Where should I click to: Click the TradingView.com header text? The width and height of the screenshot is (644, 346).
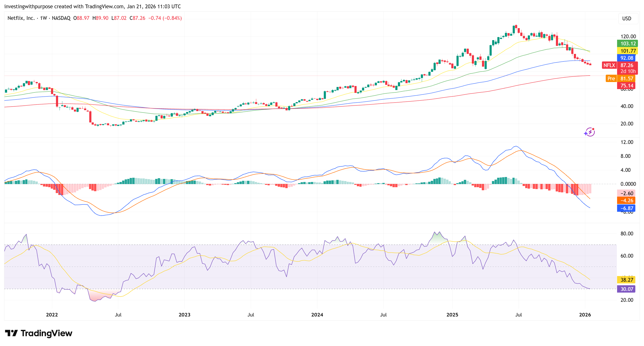coord(104,6)
